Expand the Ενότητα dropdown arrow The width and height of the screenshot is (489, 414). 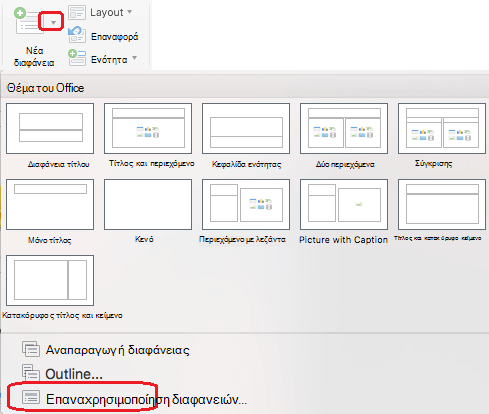tap(134, 58)
